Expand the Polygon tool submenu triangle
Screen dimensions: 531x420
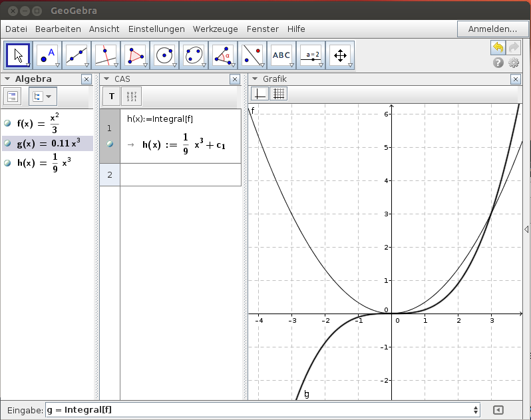[145, 65]
